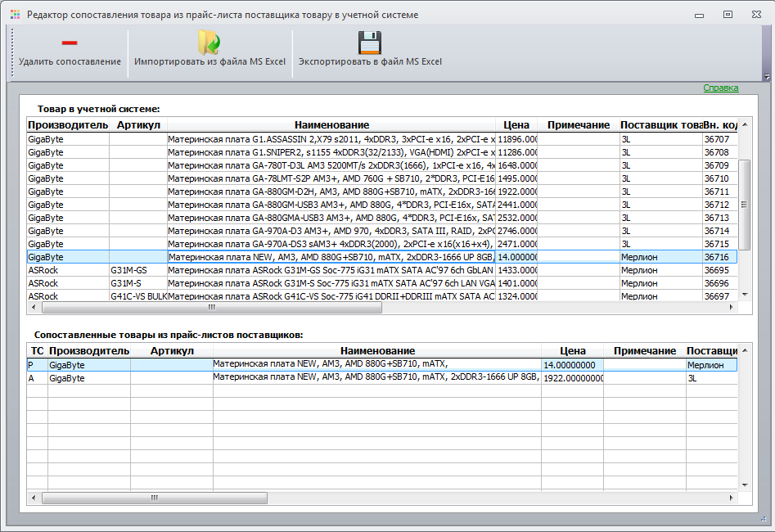
Task: Click lower table vertical scrollbar down arrow
Action: click(745, 485)
